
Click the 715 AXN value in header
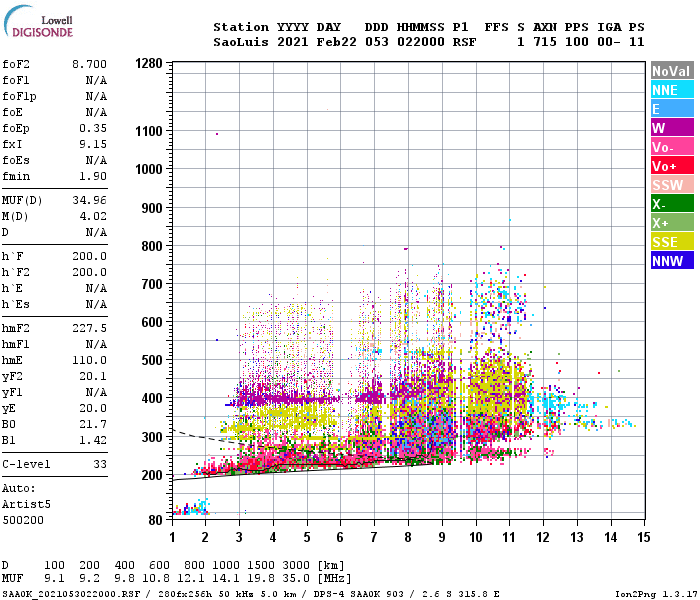click(545, 42)
